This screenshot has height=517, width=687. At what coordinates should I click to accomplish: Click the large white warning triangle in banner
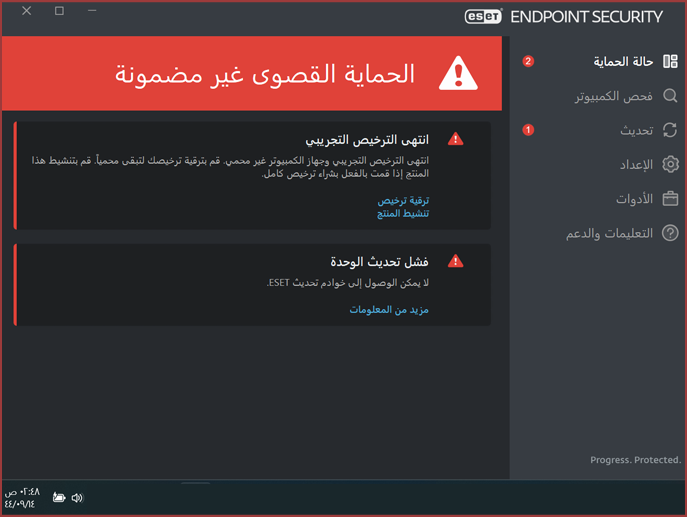(458, 73)
